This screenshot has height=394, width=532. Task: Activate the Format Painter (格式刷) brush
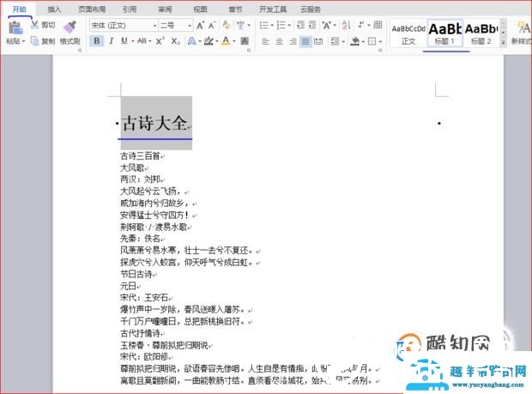(70, 27)
